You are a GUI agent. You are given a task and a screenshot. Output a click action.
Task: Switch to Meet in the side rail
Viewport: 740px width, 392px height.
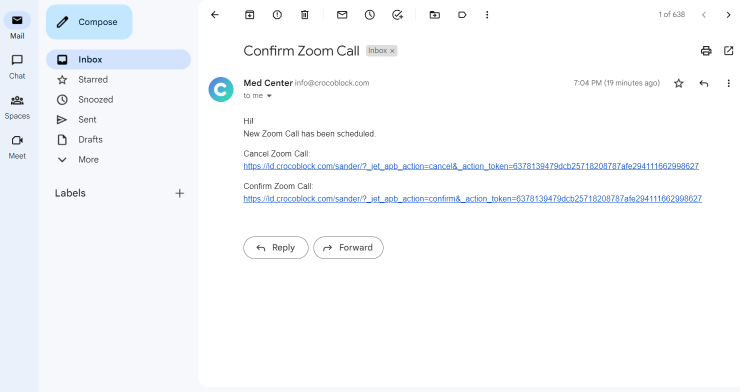[17, 147]
